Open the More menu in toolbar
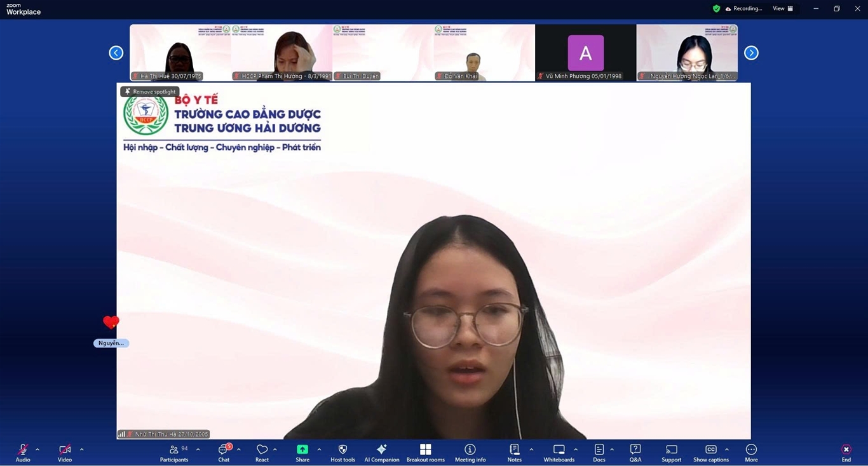Screen dimensions: 868x466 (751, 453)
